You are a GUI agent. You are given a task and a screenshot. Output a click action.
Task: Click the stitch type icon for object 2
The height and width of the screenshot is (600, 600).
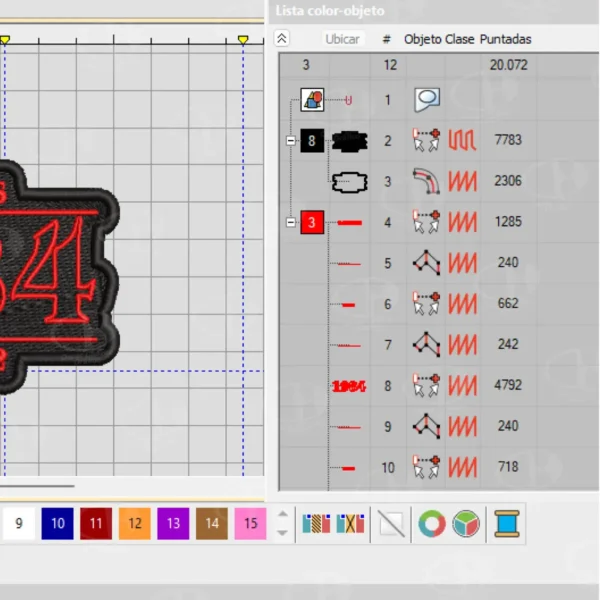coord(462,141)
